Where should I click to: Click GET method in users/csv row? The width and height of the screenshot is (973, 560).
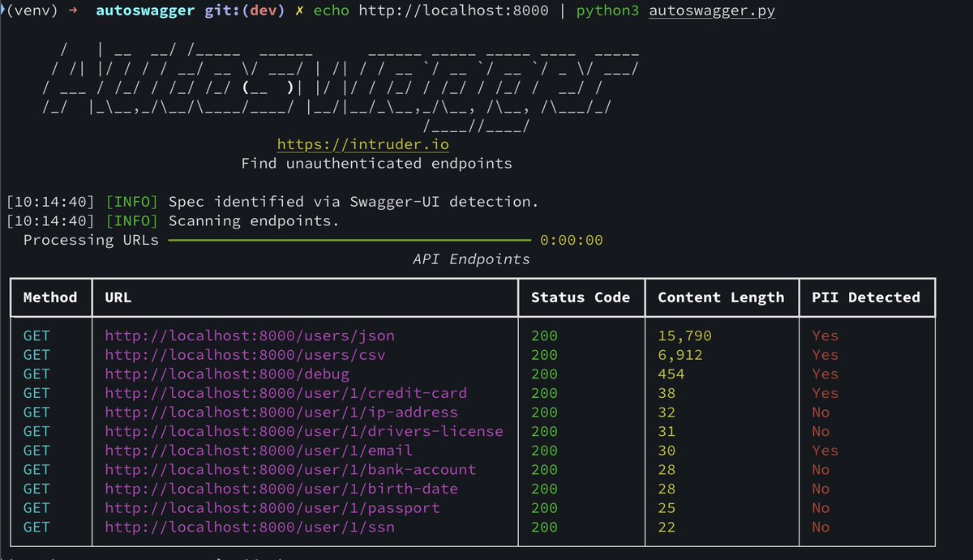[x=36, y=355]
